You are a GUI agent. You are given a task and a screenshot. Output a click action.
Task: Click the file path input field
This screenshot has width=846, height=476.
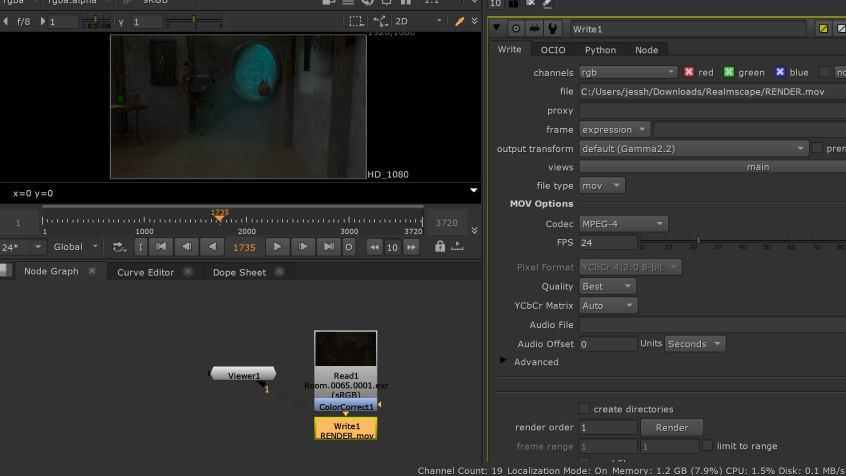(712, 91)
